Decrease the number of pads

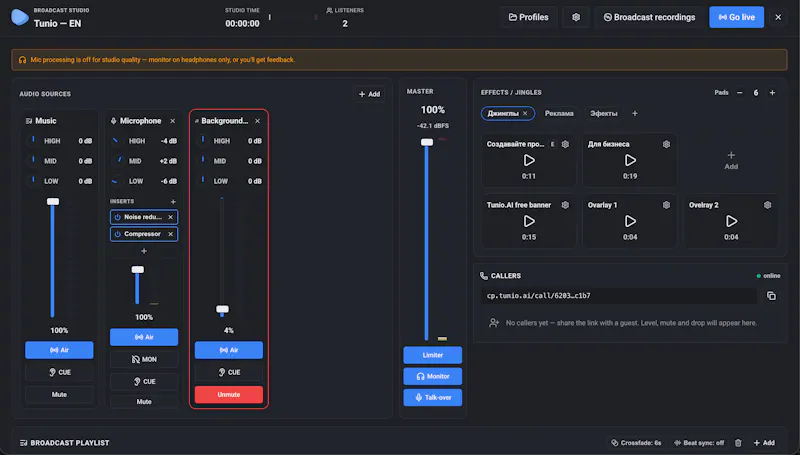pyautogui.click(x=739, y=93)
